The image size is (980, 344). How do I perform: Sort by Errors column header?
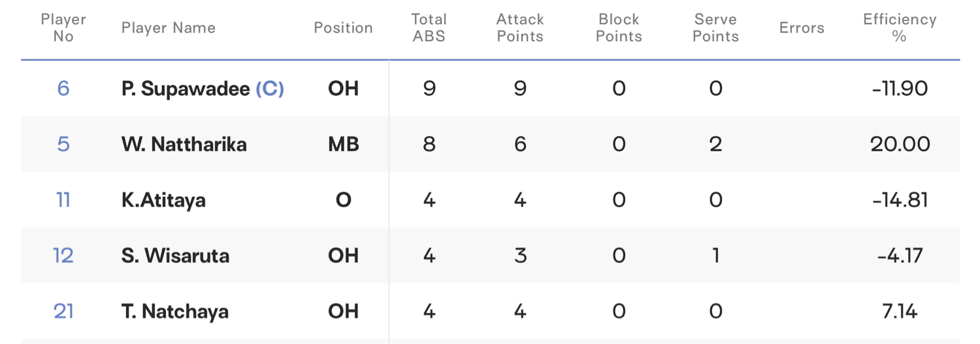[x=802, y=28]
